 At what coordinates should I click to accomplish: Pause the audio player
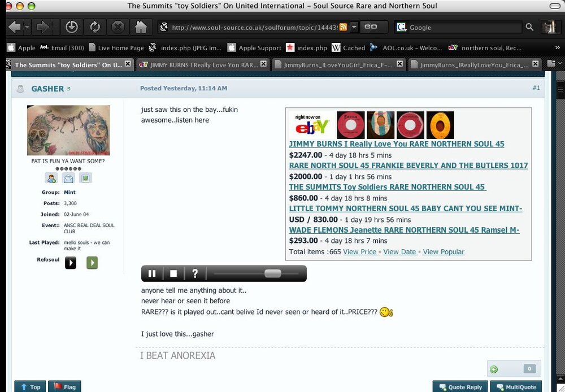click(152, 273)
